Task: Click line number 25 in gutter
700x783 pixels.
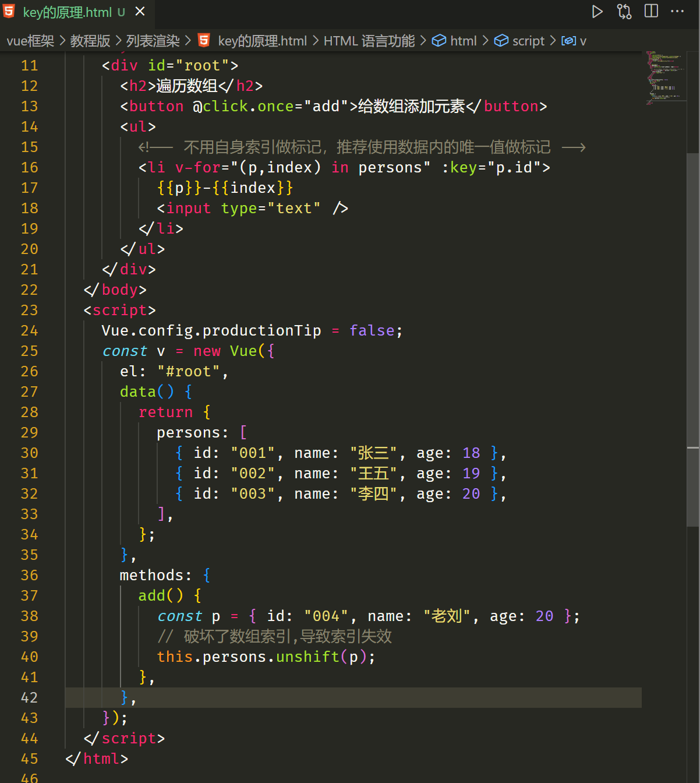Action: 29,351
